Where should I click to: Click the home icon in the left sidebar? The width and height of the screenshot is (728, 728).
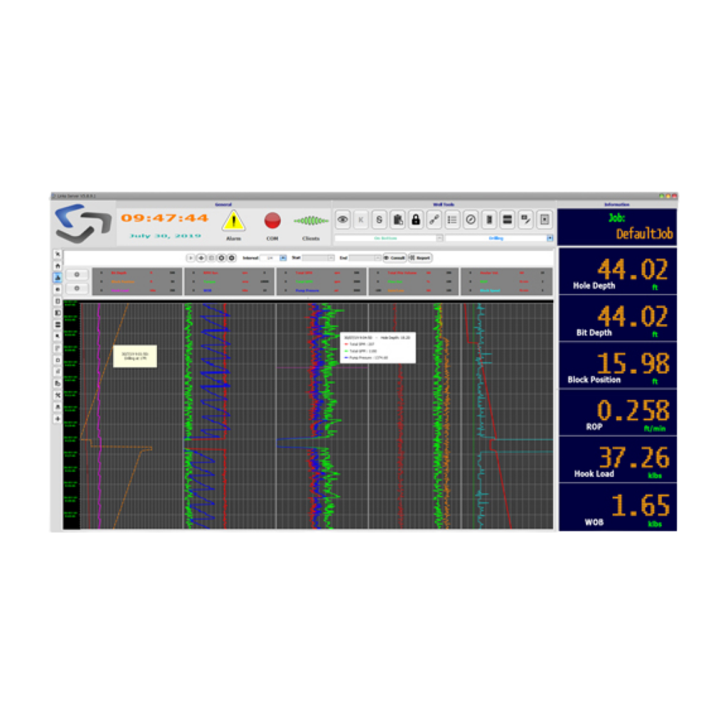coord(58,265)
